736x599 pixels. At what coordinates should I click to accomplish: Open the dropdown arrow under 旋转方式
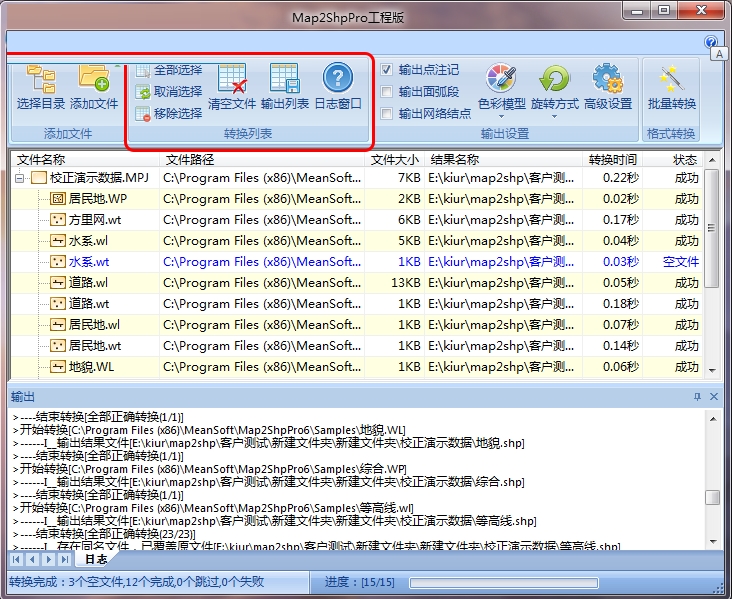tap(554, 116)
